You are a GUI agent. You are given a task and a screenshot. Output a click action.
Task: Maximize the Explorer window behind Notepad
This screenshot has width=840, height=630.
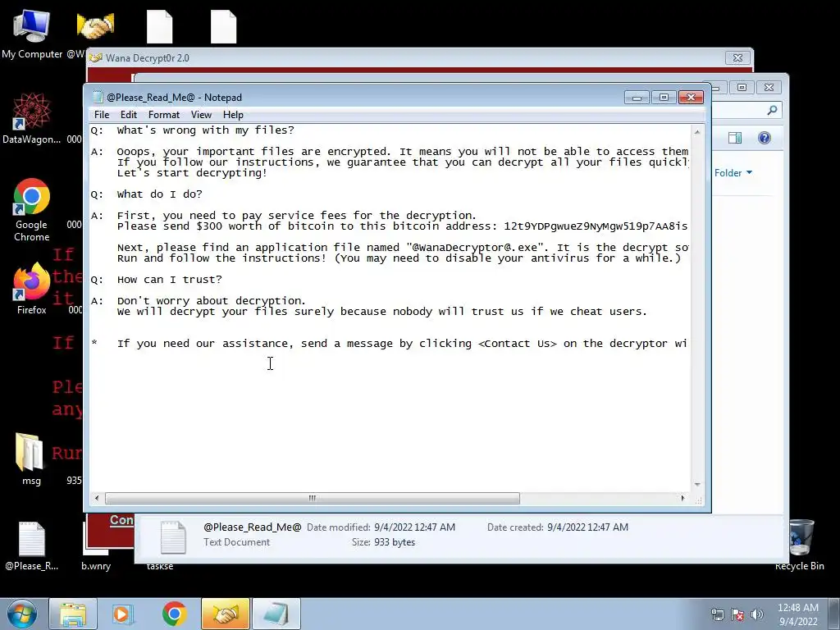[x=742, y=87]
